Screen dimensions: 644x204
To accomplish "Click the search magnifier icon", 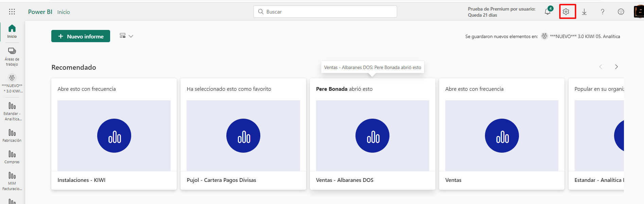I will pos(261,12).
